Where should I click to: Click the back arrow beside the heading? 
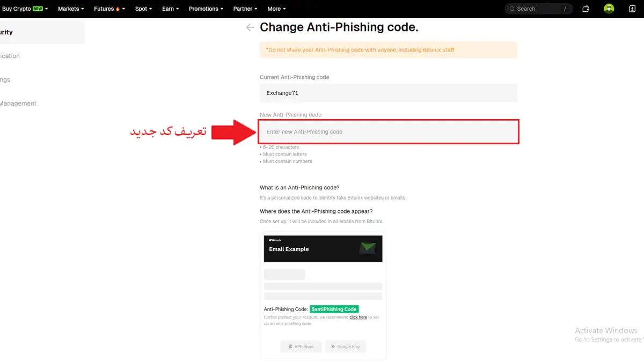pos(250,27)
